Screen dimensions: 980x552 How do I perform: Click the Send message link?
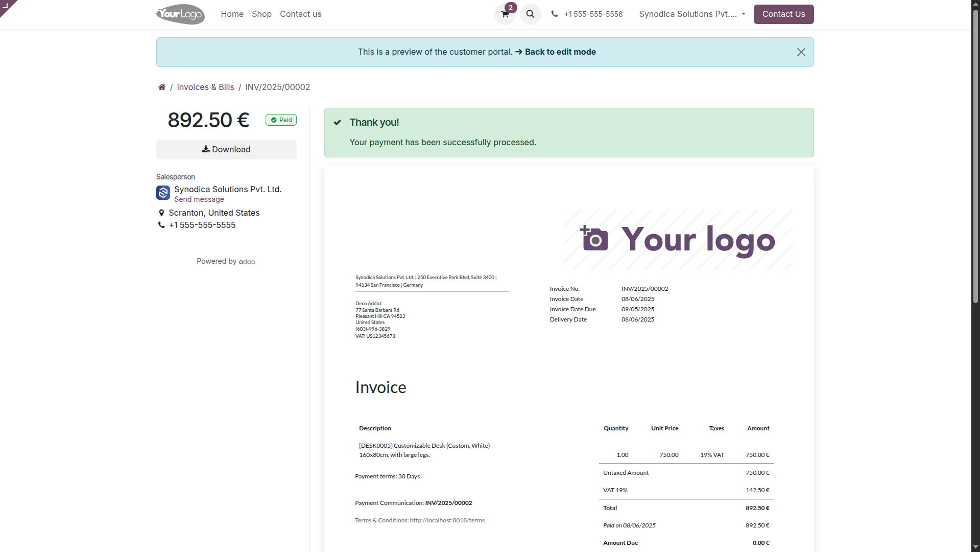pyautogui.click(x=199, y=200)
